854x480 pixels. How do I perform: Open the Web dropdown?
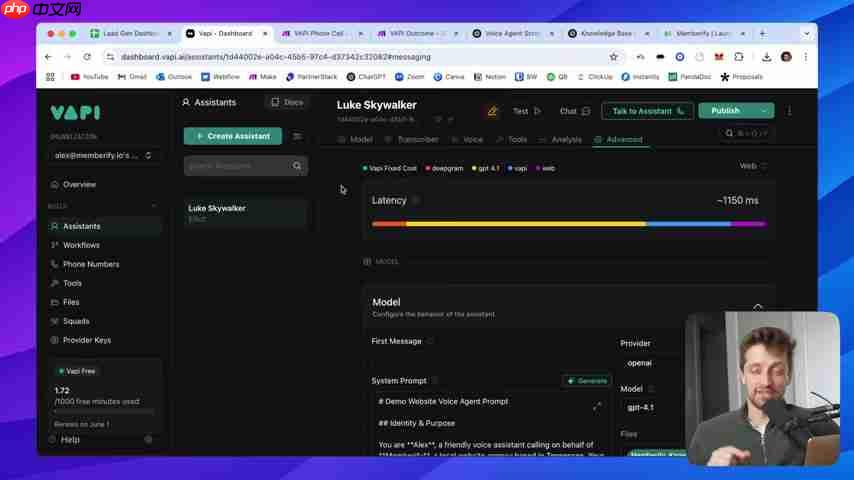tap(753, 166)
